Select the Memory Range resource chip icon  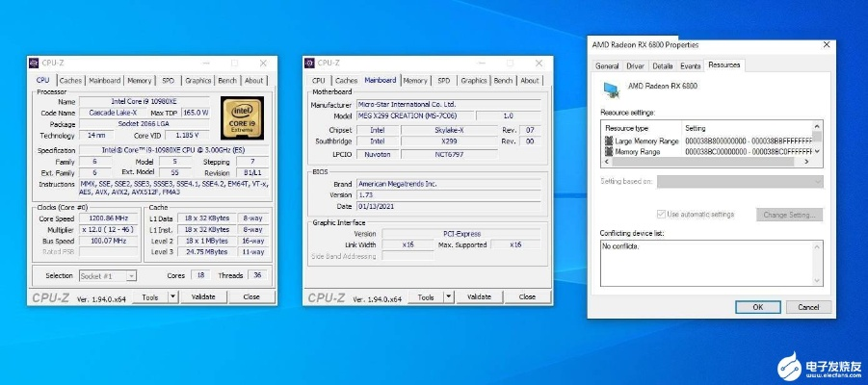(x=608, y=151)
